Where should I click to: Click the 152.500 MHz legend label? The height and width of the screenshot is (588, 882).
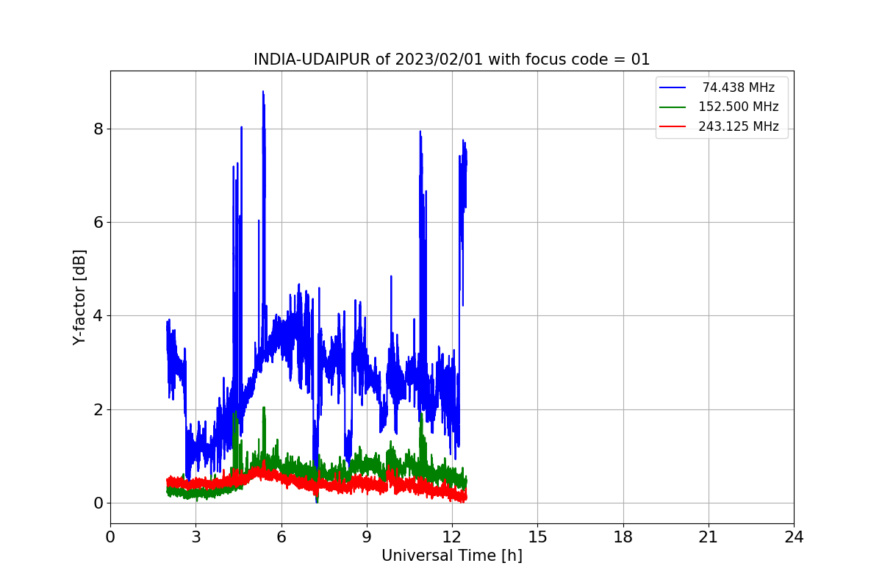point(739,107)
